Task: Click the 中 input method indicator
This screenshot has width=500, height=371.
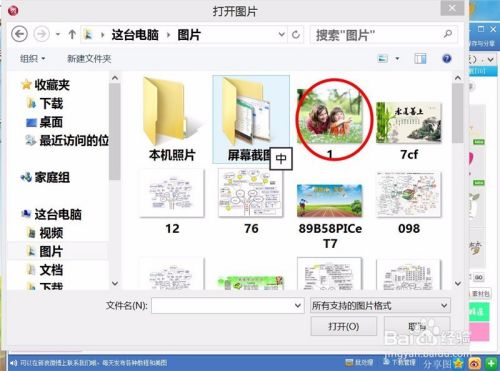Action: 281,159
